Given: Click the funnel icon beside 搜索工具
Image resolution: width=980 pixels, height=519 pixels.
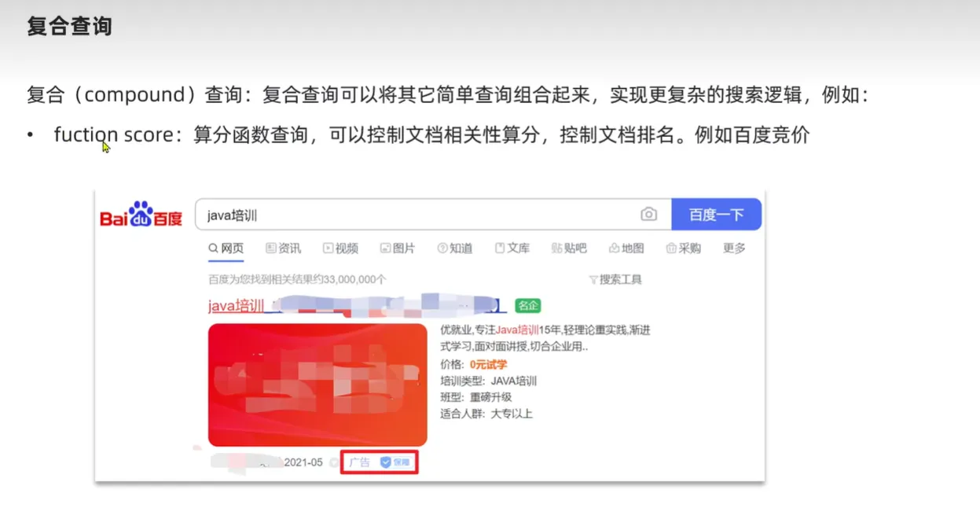Looking at the screenshot, I should (593, 279).
